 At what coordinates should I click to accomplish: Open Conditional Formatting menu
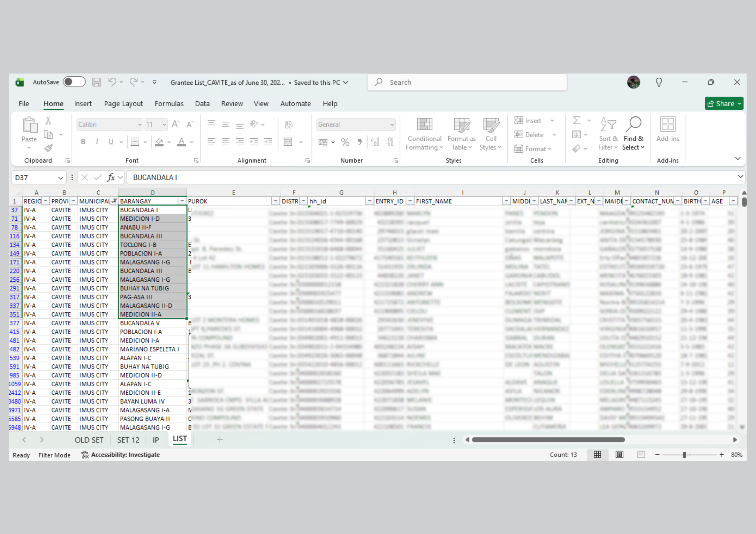424,134
